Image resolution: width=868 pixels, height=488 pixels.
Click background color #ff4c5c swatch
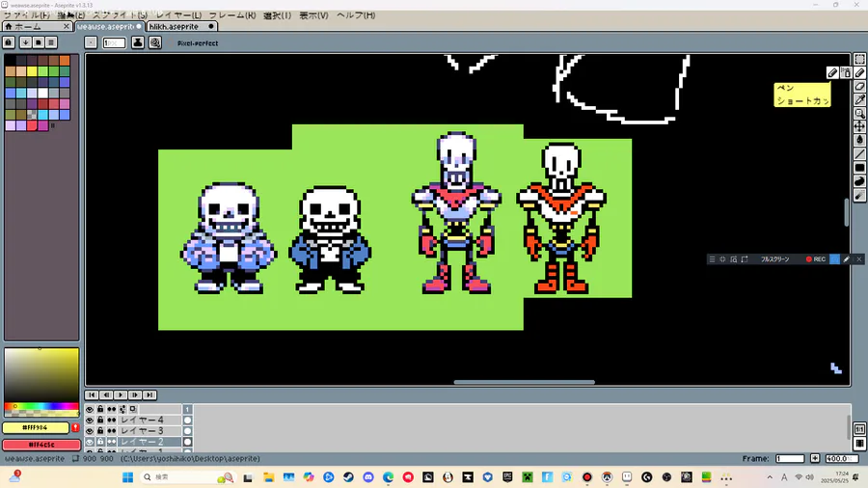point(41,445)
